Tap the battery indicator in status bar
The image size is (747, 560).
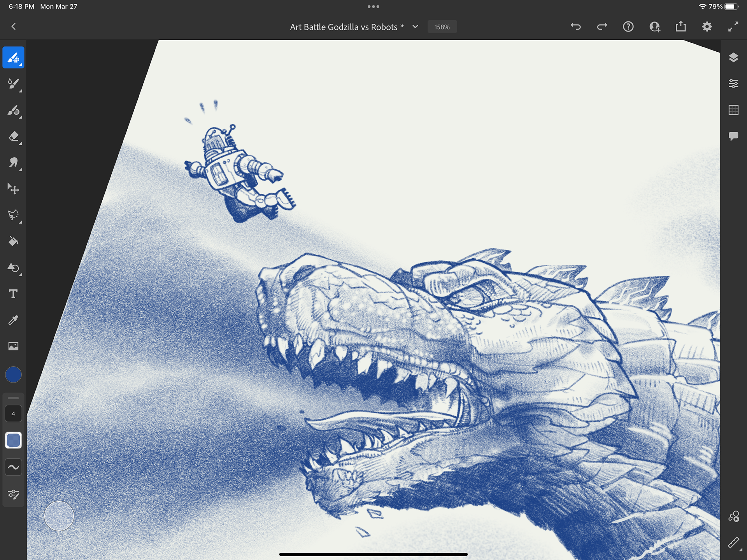click(x=731, y=7)
